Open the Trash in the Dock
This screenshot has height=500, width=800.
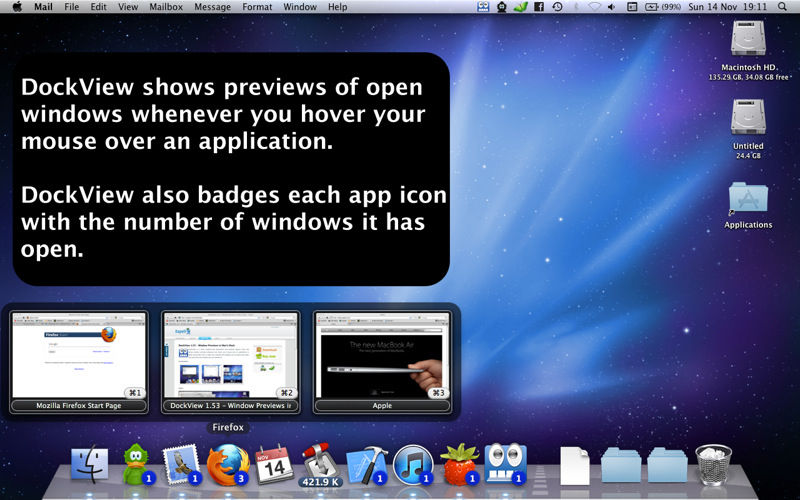713,464
